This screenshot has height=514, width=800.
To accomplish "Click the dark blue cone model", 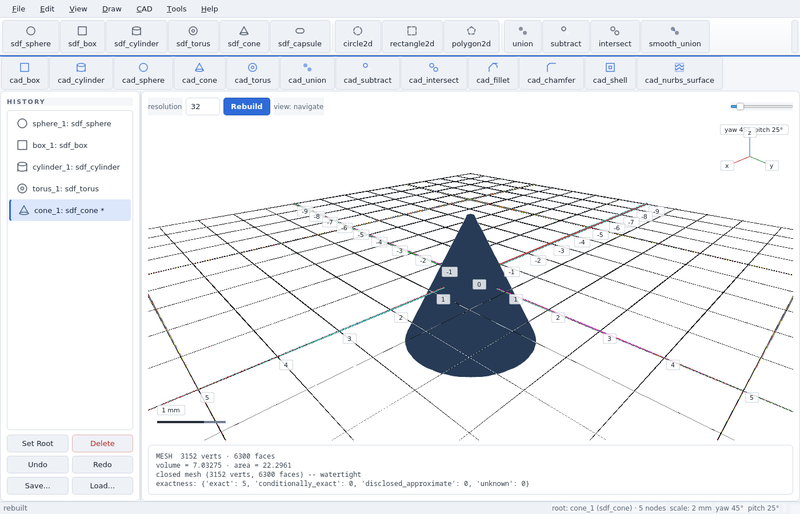I will pyautogui.click(x=470, y=316).
